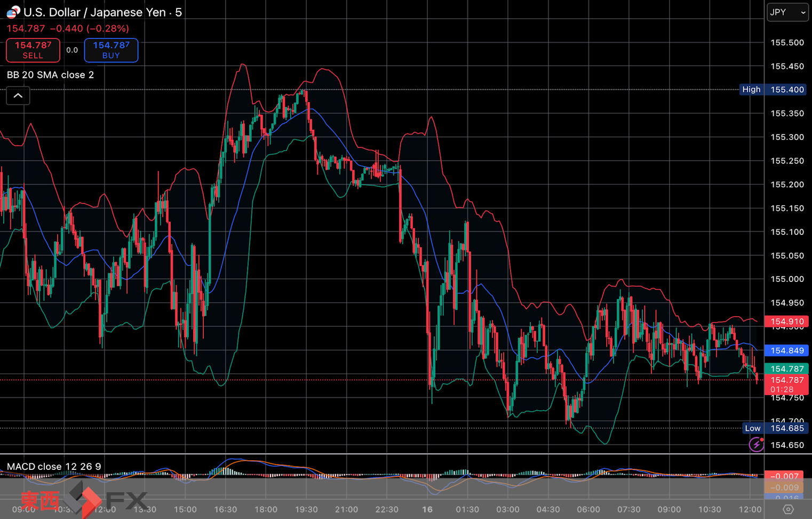
Task: Click the date marker 16 on time axis
Action: coord(427,509)
